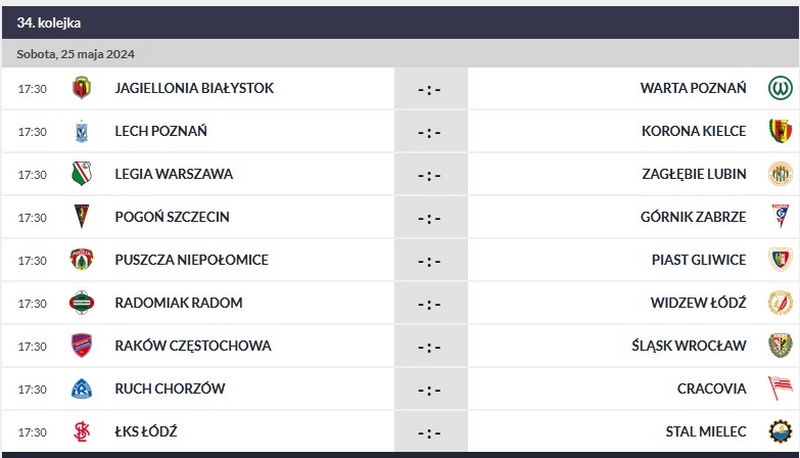Click the Śląsk Wrocław club crest
Viewport: 800px width, 458px height.
(780, 346)
